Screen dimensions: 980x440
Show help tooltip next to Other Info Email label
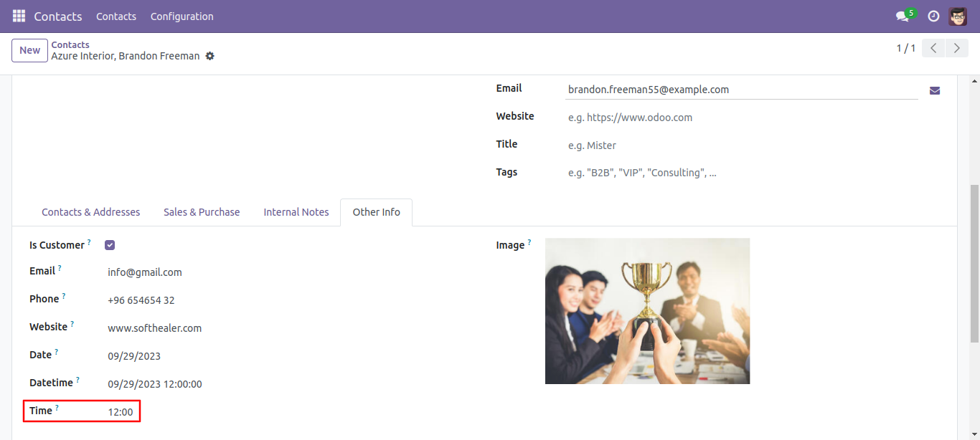click(x=60, y=268)
